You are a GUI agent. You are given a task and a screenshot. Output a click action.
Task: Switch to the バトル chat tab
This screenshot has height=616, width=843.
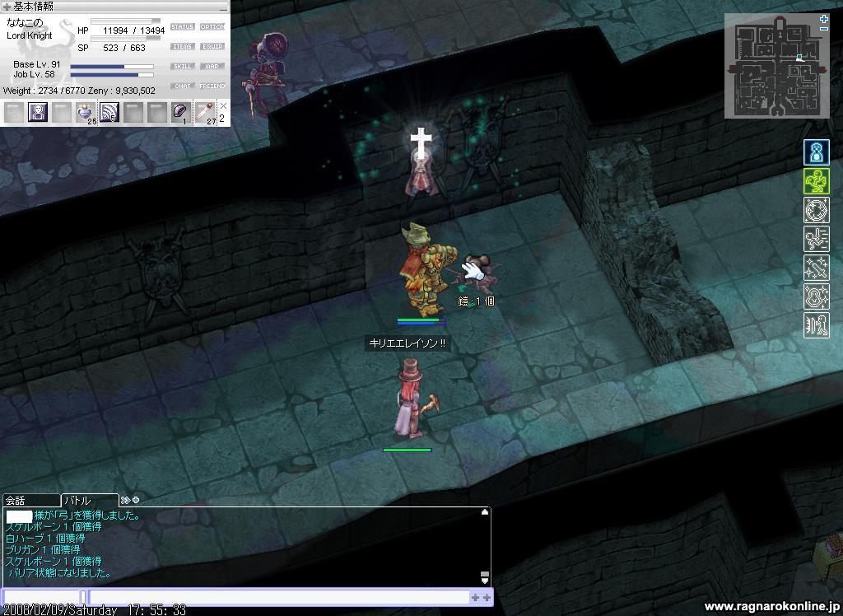pos(89,501)
